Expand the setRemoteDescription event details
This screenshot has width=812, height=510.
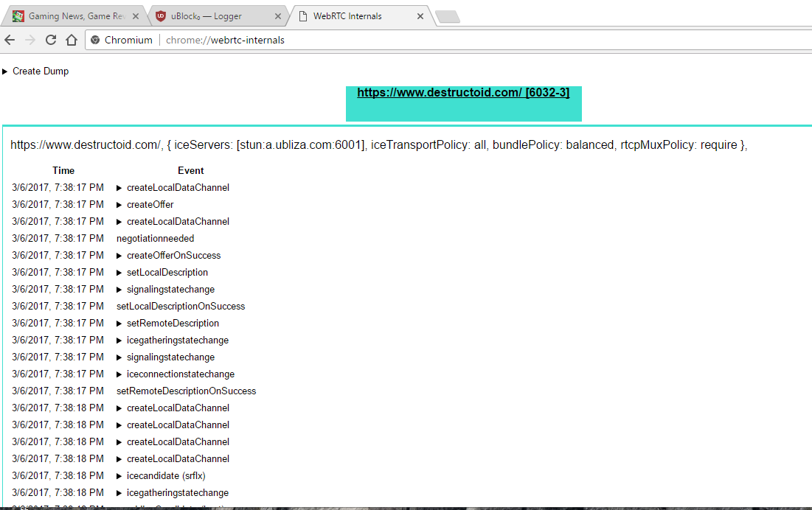point(119,323)
